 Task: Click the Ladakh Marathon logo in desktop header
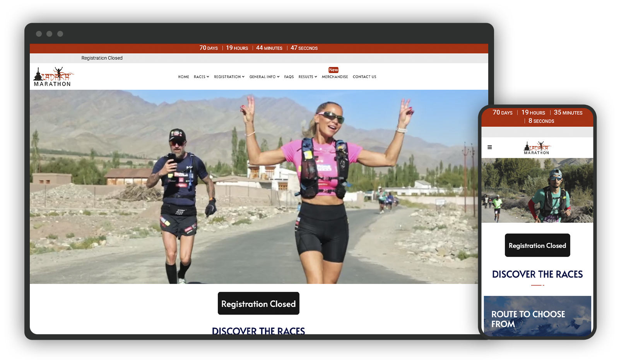point(53,77)
